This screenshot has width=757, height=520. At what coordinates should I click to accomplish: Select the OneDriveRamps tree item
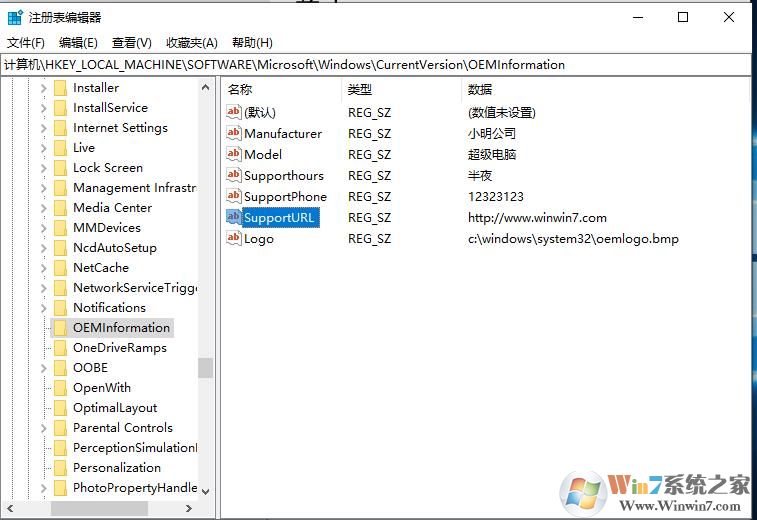(120, 348)
